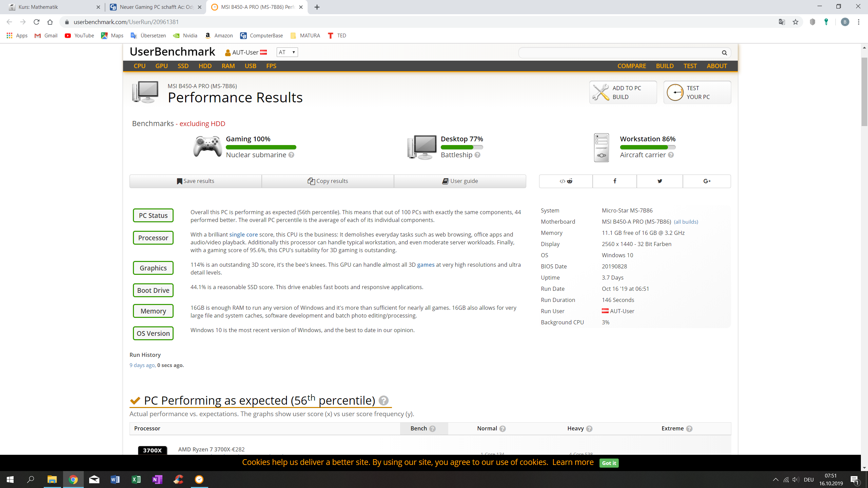This screenshot has height=488, width=868.
Task: Open Excel from the Windows taskbar
Action: pos(136,479)
